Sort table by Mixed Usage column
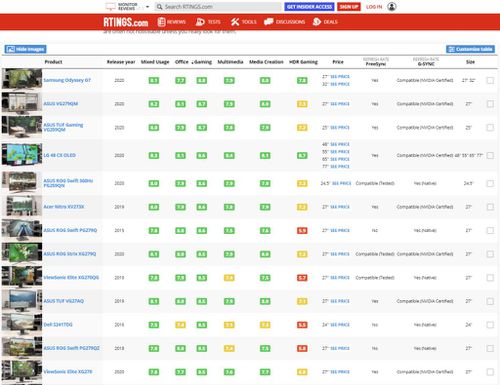 [x=155, y=62]
